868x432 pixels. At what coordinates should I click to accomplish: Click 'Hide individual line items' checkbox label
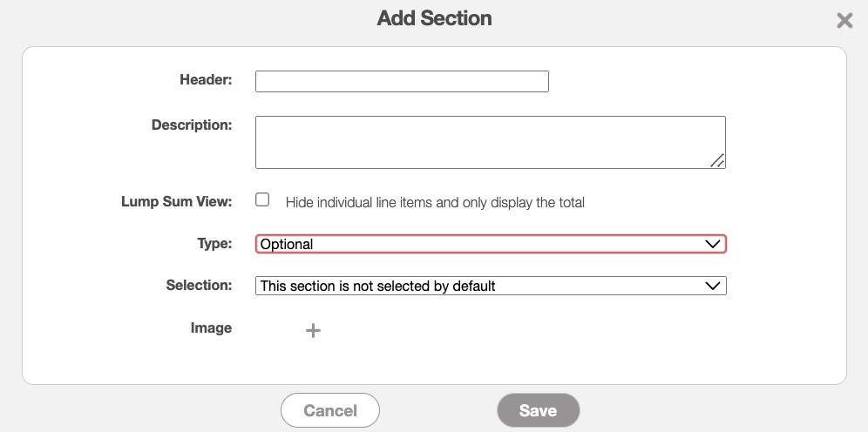[x=435, y=202]
